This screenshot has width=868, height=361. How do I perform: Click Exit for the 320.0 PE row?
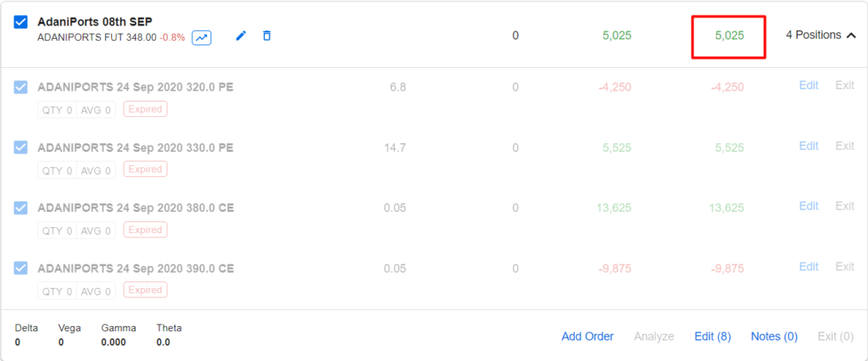click(845, 86)
